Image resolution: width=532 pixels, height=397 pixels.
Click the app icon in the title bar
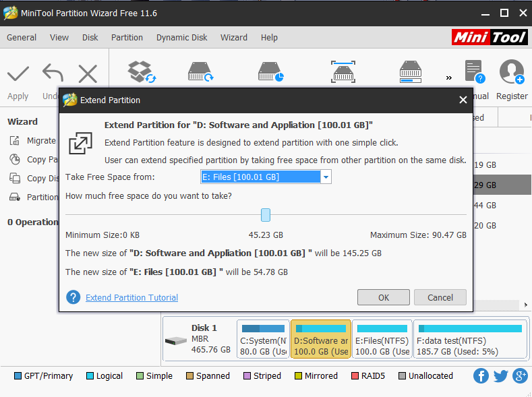[x=11, y=13]
